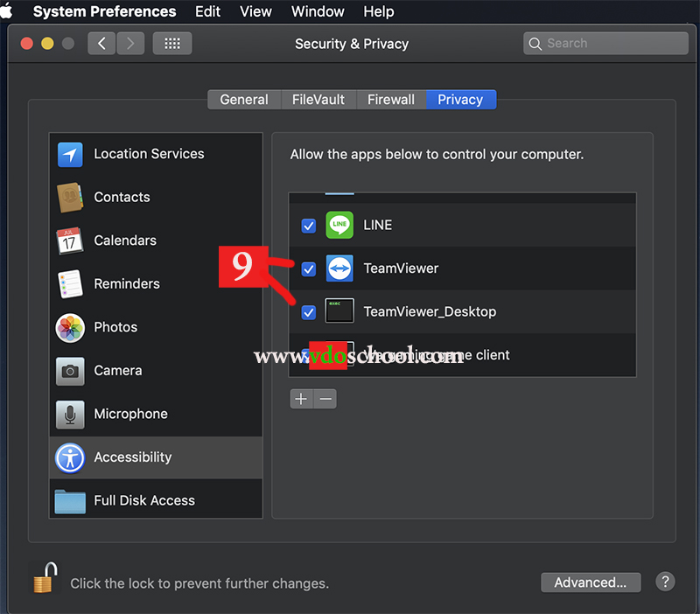Open the Window menu

(x=318, y=11)
